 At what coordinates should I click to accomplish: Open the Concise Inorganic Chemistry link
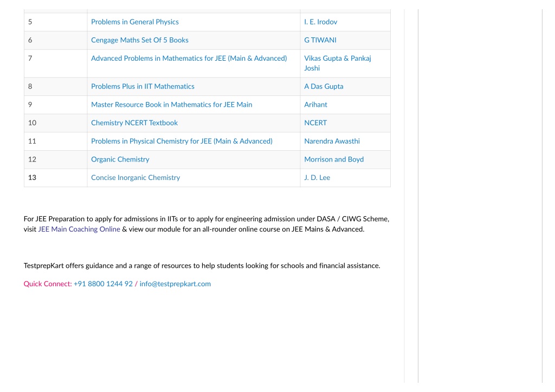(135, 177)
